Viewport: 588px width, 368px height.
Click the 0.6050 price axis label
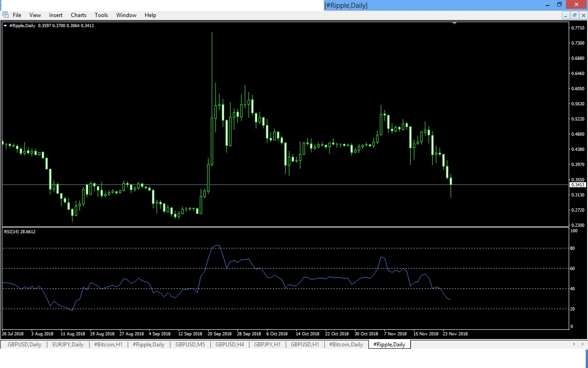[578, 89]
